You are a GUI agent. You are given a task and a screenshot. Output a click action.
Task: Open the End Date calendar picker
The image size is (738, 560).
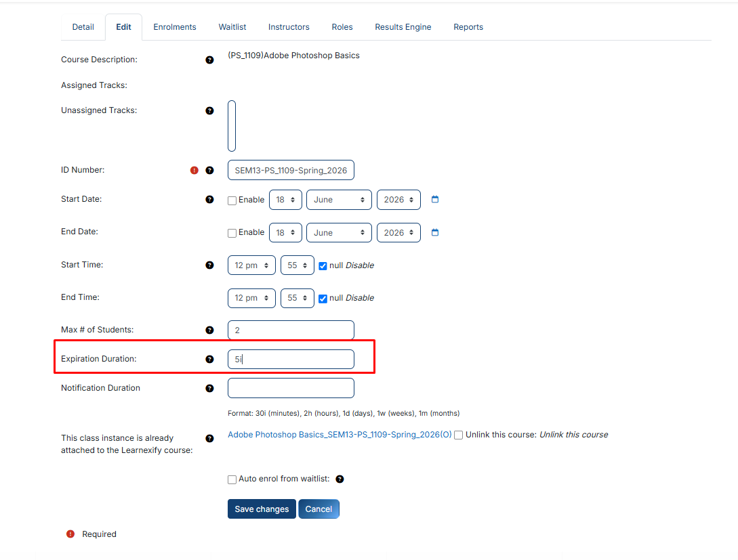[x=435, y=232]
